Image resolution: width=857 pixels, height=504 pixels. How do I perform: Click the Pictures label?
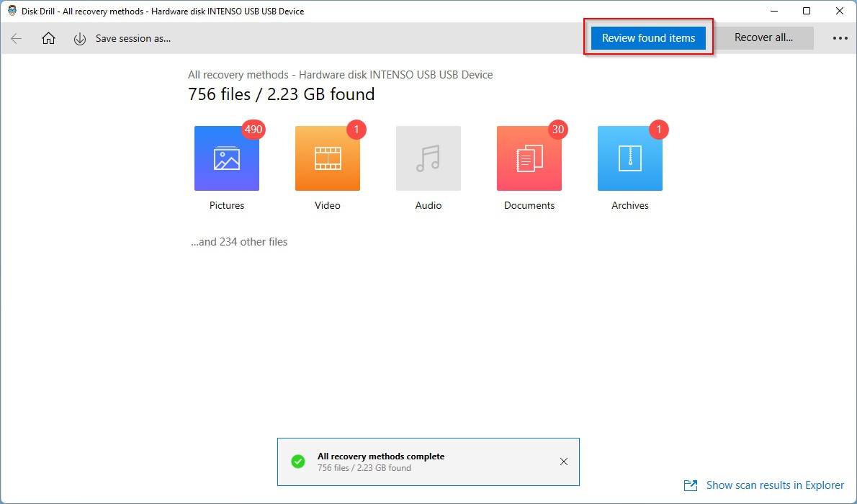click(227, 205)
